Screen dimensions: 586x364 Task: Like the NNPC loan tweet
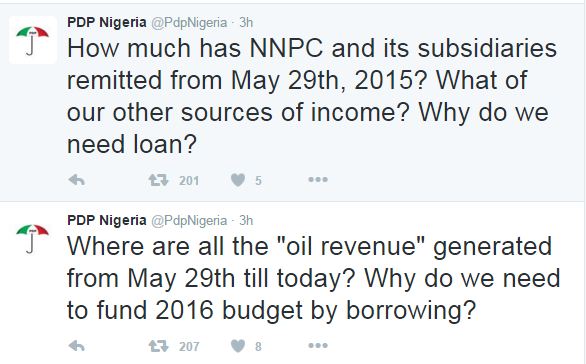click(x=238, y=180)
